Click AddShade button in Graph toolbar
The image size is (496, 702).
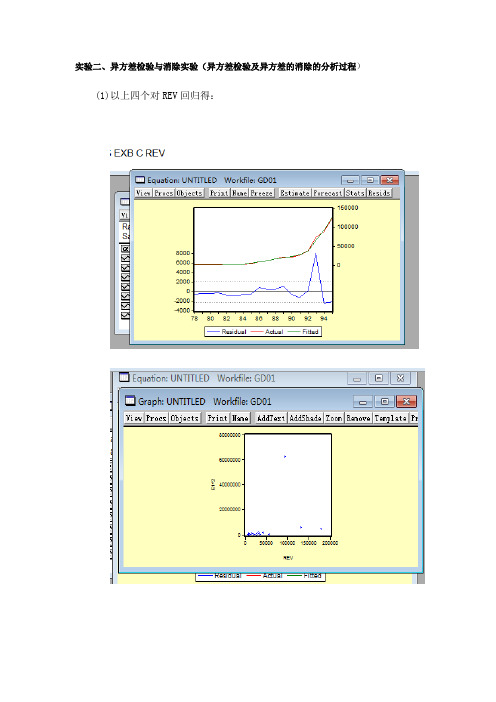[305, 418]
